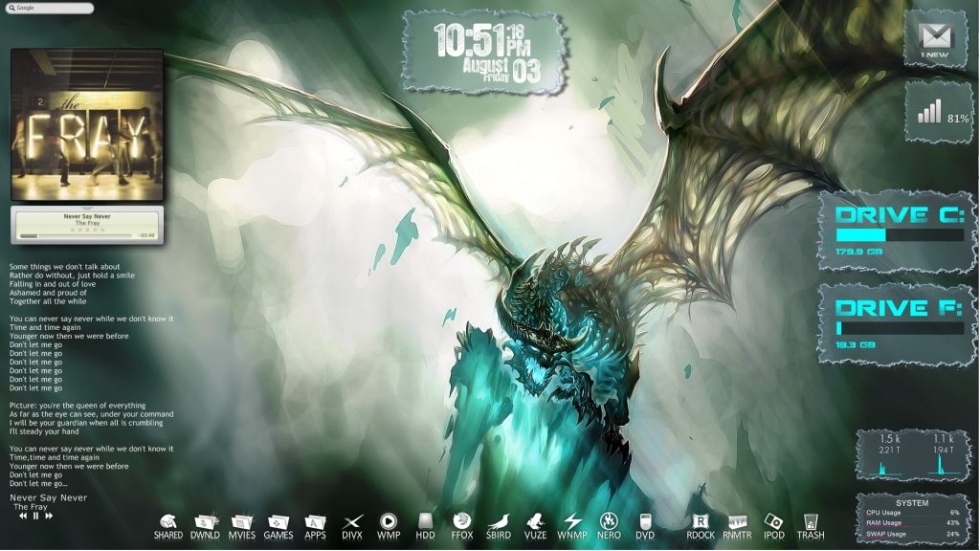
Task: Click the '18.3 GB' drive F value
Action: (x=855, y=344)
